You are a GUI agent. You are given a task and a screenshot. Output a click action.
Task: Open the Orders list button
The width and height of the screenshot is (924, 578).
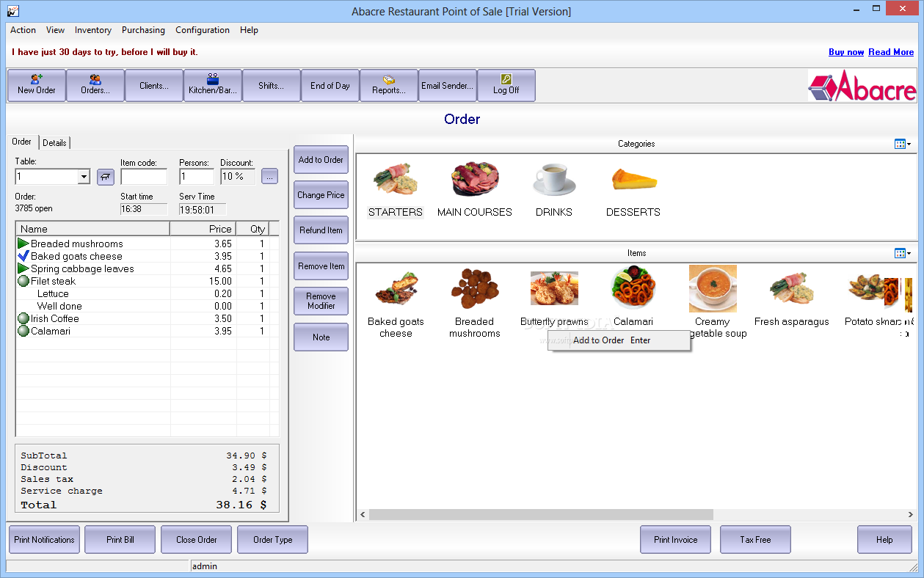[95, 85]
